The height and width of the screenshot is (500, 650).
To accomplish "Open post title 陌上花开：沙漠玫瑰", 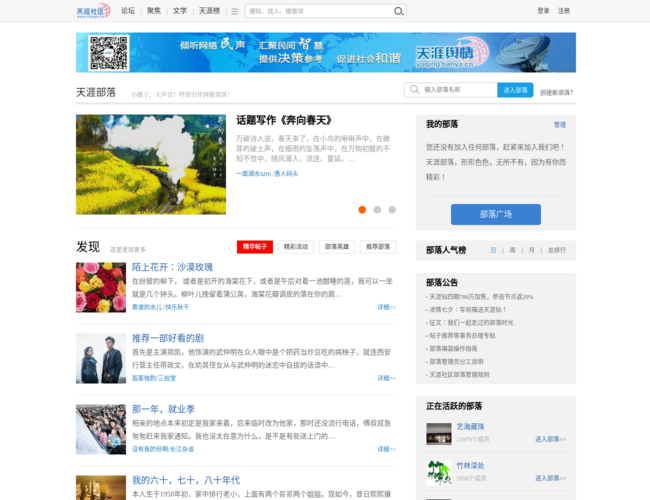I will click(x=172, y=267).
